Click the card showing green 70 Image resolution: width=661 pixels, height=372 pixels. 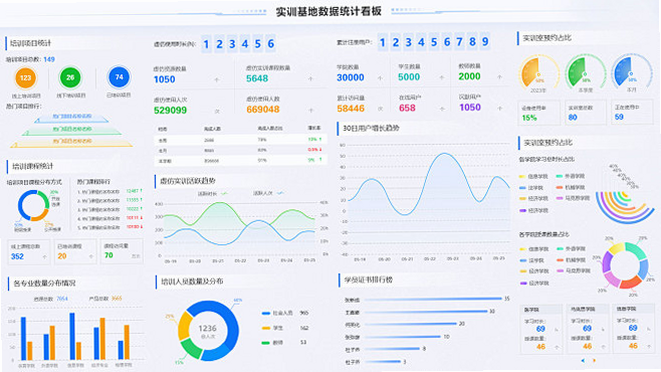click(x=122, y=252)
